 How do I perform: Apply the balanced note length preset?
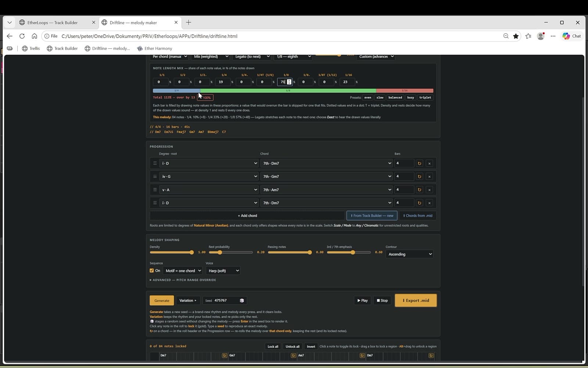395,98
